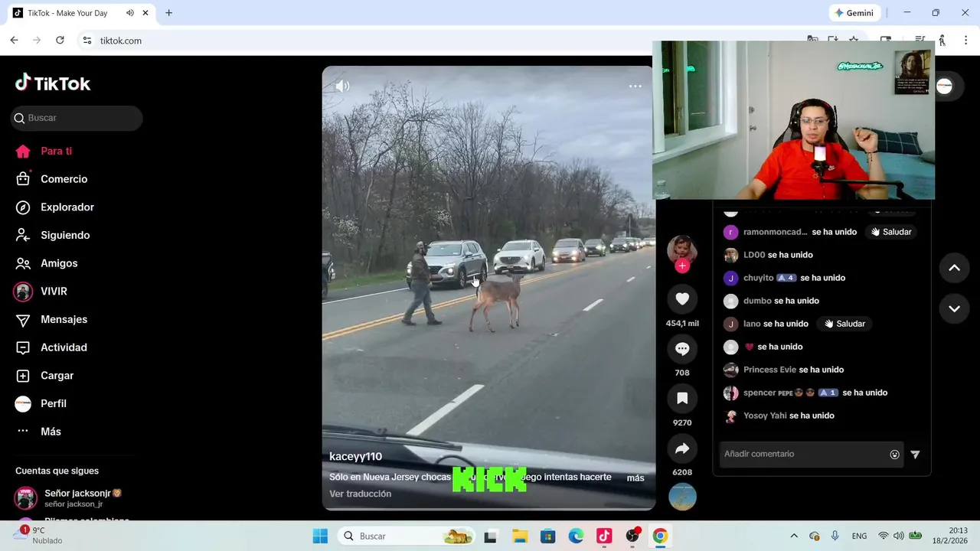Open the TikTok app on the taskbar
980x551 pixels.
click(x=604, y=536)
